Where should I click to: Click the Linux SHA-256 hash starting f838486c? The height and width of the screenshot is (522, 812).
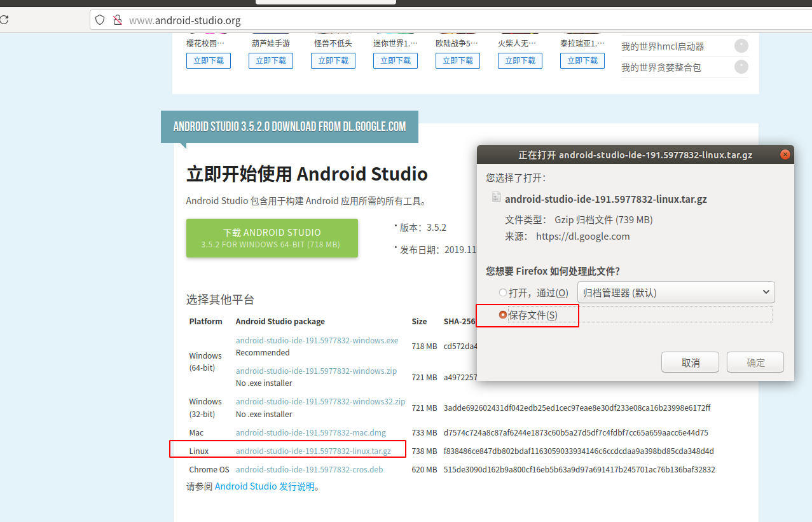click(x=579, y=451)
